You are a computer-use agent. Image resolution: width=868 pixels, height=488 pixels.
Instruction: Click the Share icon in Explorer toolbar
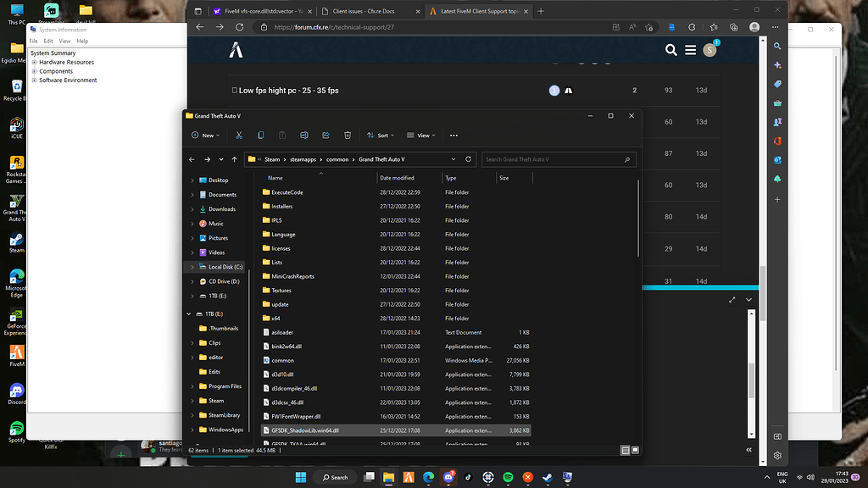coord(325,135)
